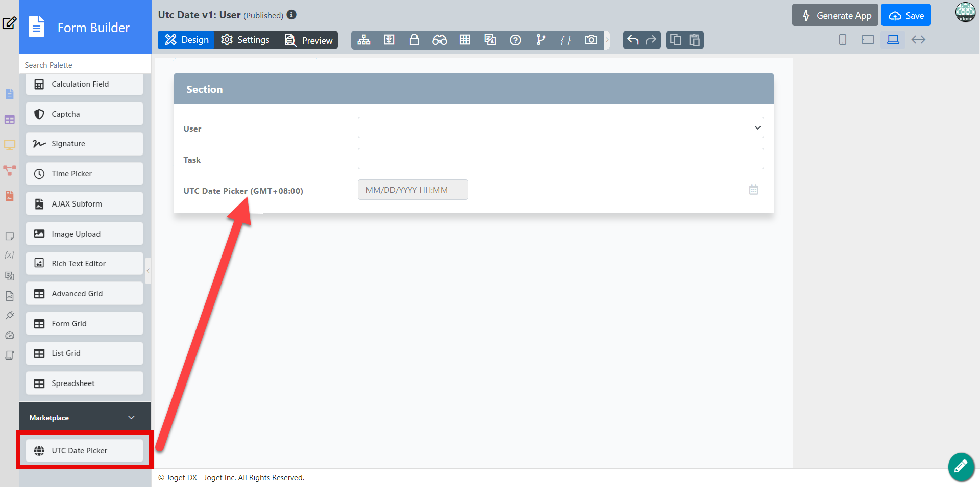Image resolution: width=980 pixels, height=487 pixels.
Task: Click the Generate App button
Action: [835, 15]
